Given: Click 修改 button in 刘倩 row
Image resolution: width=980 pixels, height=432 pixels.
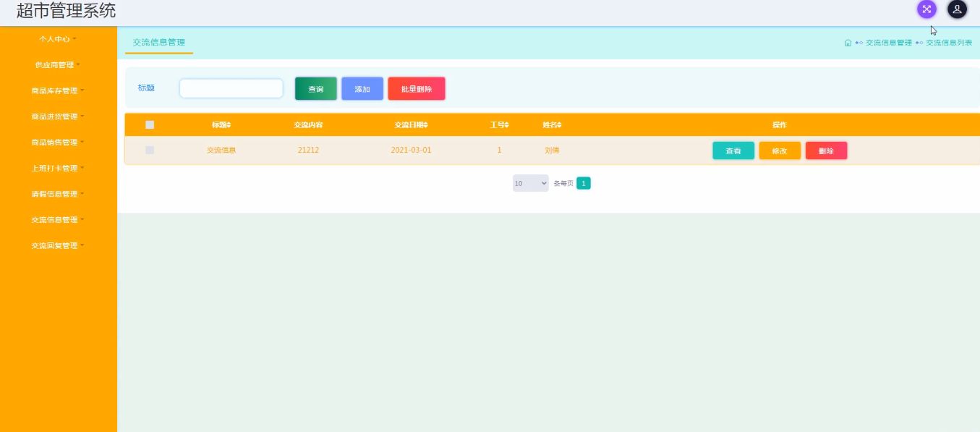Looking at the screenshot, I should click(x=780, y=151).
